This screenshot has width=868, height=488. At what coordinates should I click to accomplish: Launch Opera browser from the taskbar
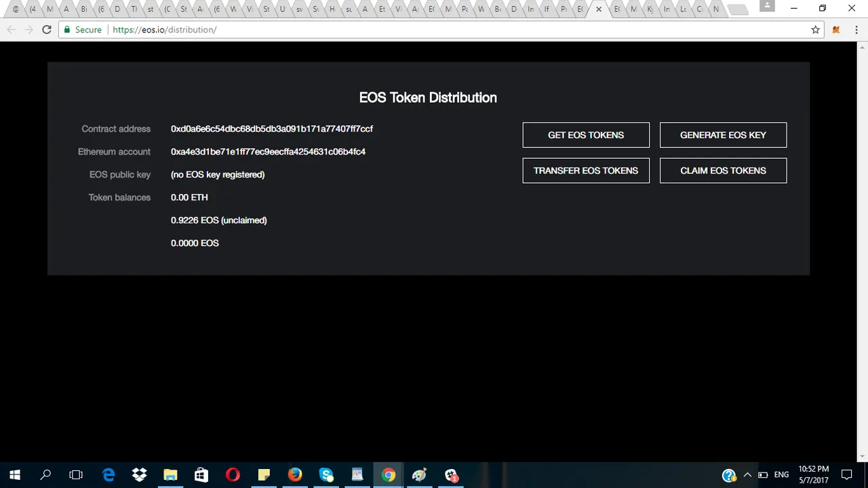pyautogui.click(x=233, y=475)
